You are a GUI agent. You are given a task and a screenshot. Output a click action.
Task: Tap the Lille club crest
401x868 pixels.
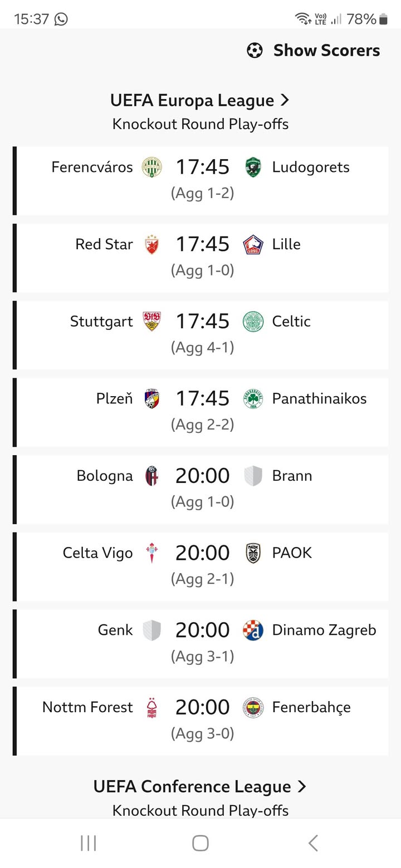point(253,244)
